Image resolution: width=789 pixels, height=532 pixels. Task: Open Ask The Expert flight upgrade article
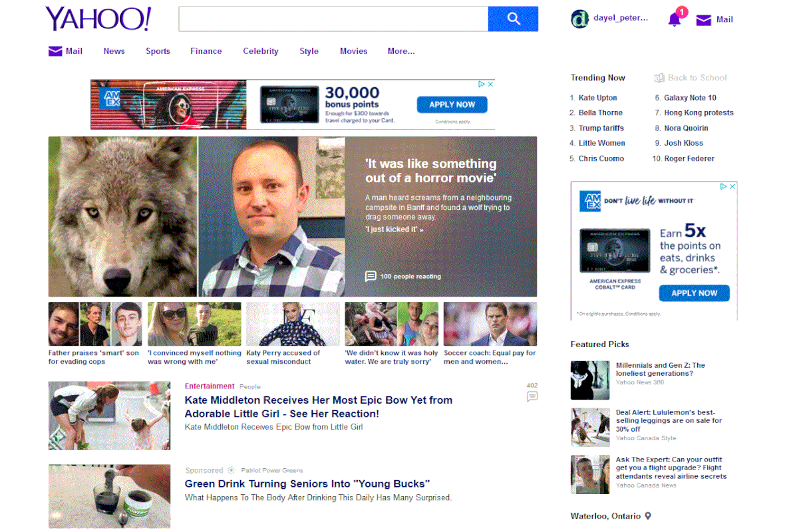click(x=671, y=468)
